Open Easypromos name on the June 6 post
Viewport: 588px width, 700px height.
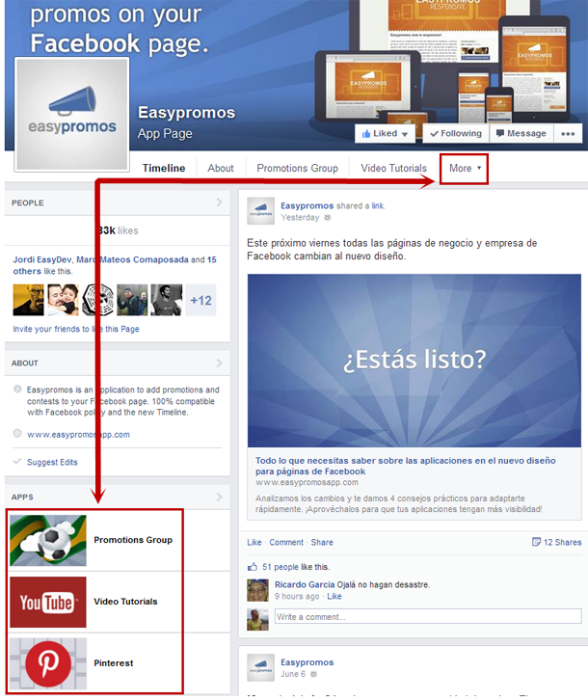307,662
